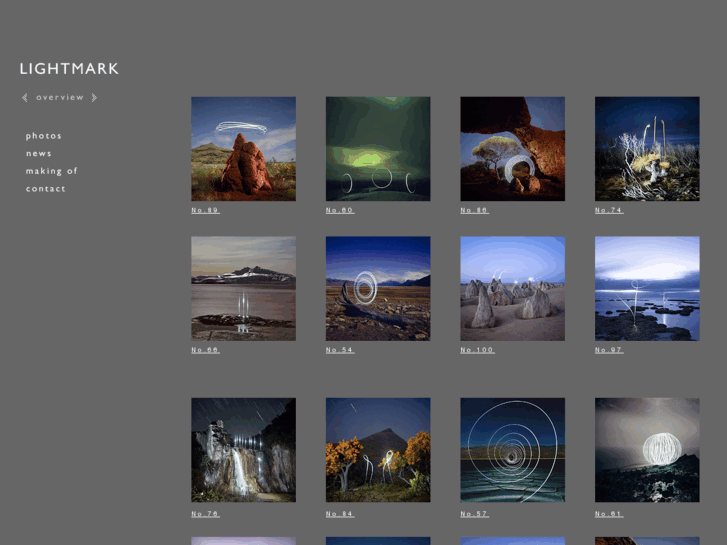Open the glowing light sphere thumbnail

pyautogui.click(x=647, y=450)
